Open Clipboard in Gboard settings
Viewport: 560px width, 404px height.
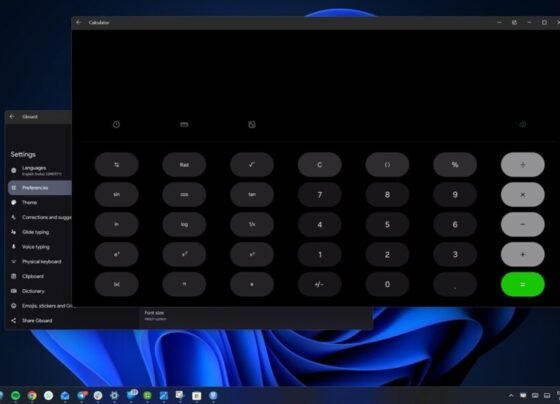pyautogui.click(x=40, y=276)
